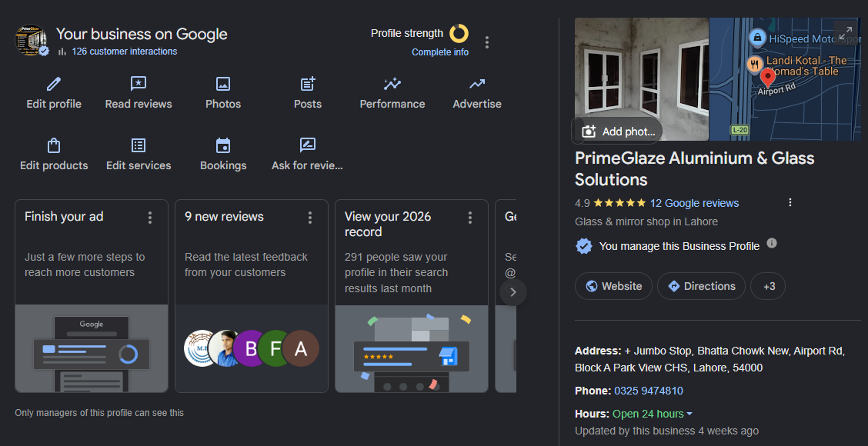Screen dimensions: 868x446
Task: Click the Advertise trending arrow icon
Action: (x=477, y=84)
